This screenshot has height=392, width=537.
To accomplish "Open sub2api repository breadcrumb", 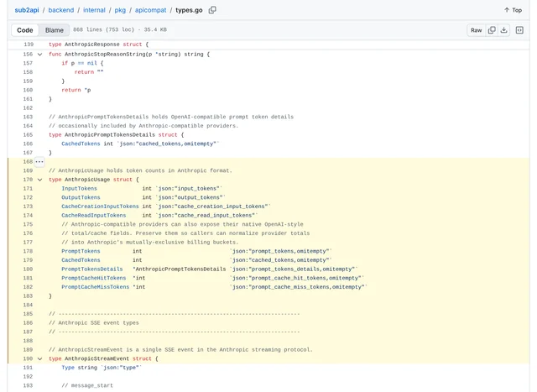I will tap(27, 10).
